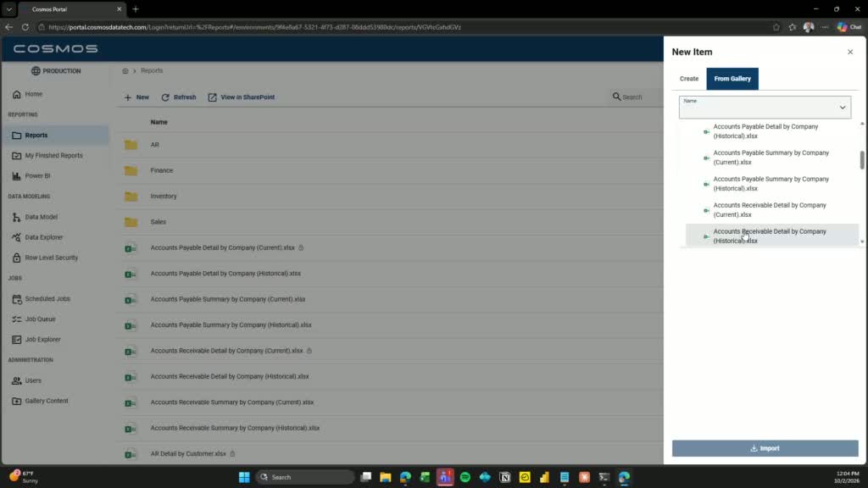The image size is (868, 488).
Task: Click the reports Search field
Action: pyautogui.click(x=637, y=97)
